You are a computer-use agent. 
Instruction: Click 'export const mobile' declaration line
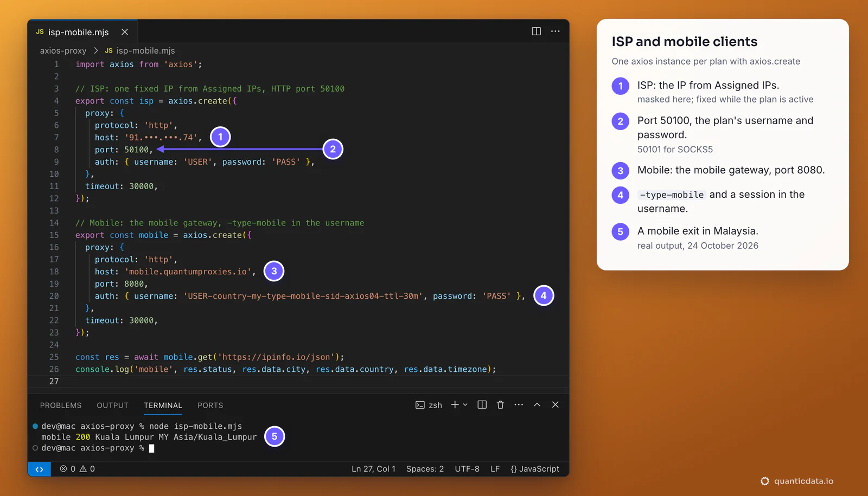point(163,235)
